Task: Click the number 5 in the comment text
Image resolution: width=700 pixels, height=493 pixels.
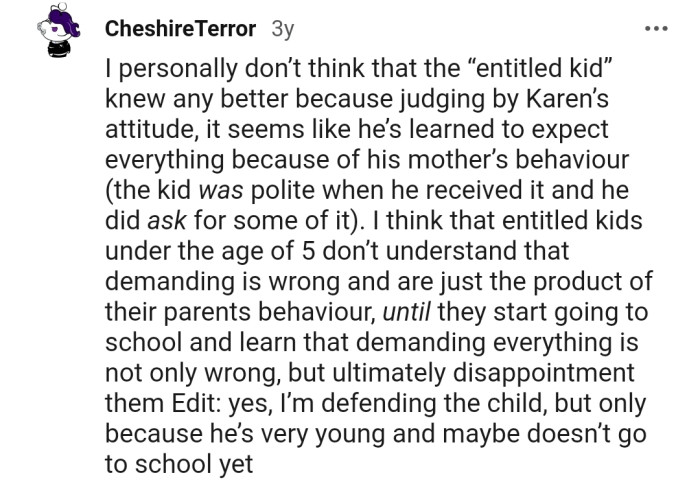Action: click(x=308, y=251)
